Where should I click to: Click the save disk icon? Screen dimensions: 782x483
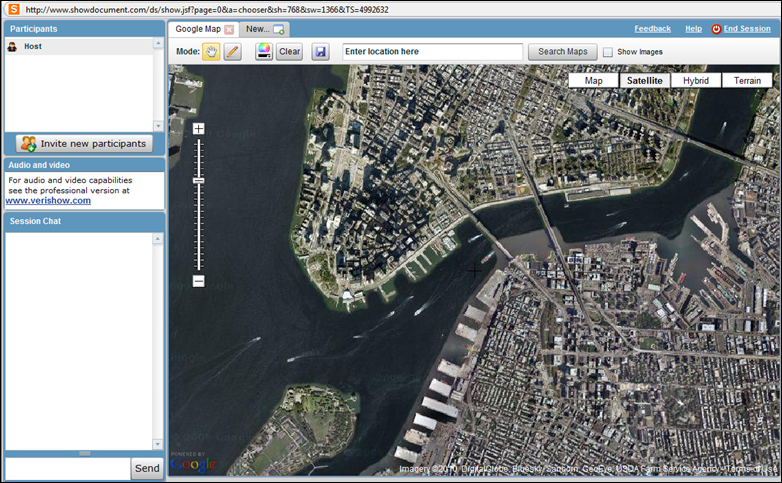[x=320, y=52]
